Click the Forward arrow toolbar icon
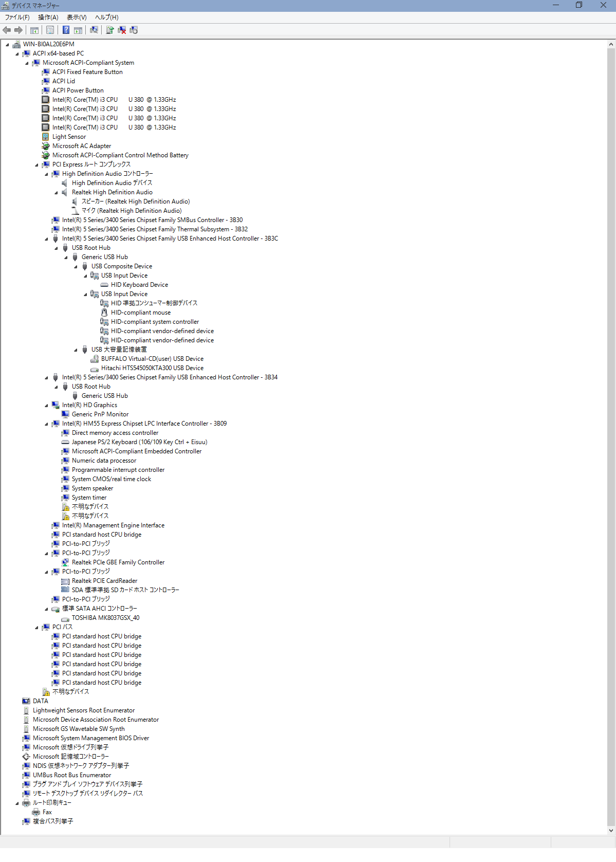 (x=18, y=30)
